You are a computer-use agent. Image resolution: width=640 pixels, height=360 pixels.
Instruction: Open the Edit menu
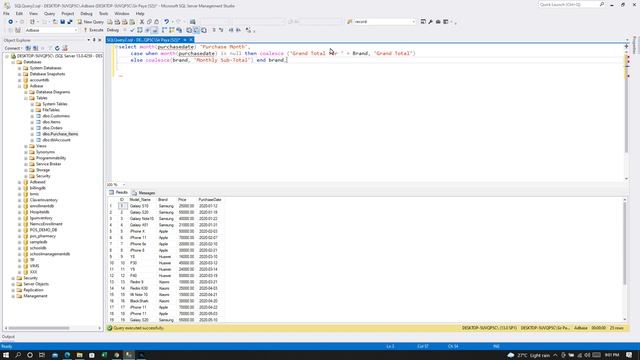19,13
